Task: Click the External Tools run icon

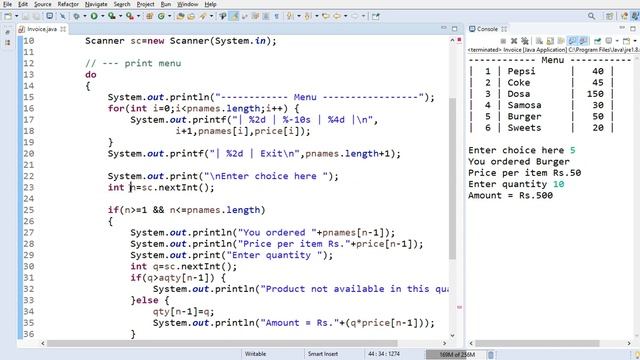Action: [x=129, y=16]
